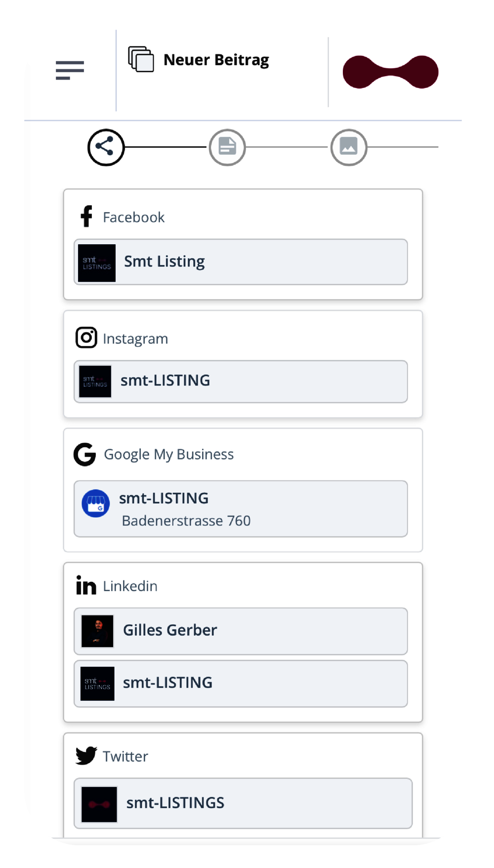Open the hamburger menu
Viewport: 494px width, 868px height.
point(70,70)
